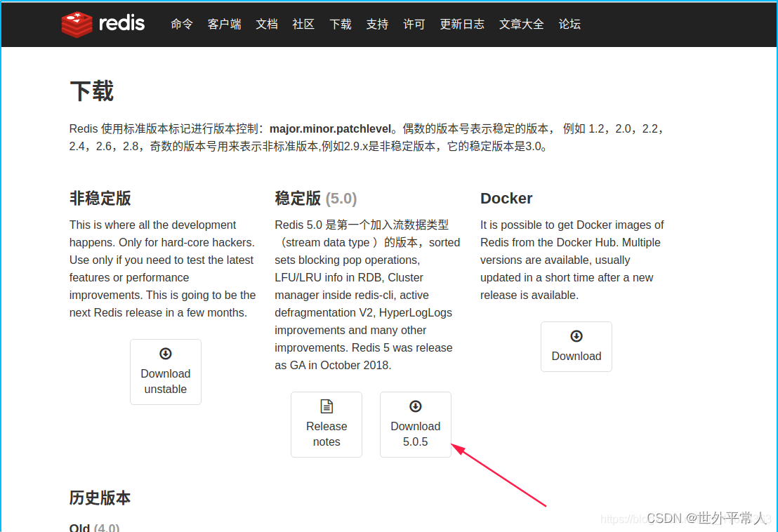Open the Release notes for Redis 5.0

point(327,425)
